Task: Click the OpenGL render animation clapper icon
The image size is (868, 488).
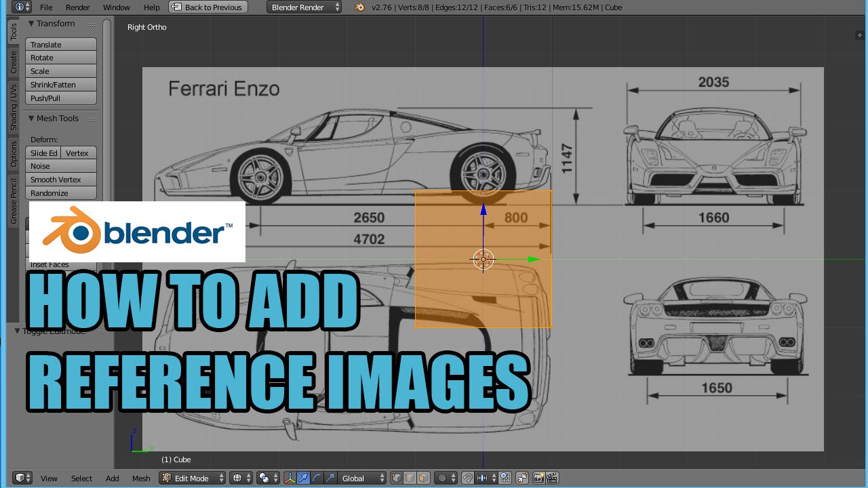Action: [552, 478]
